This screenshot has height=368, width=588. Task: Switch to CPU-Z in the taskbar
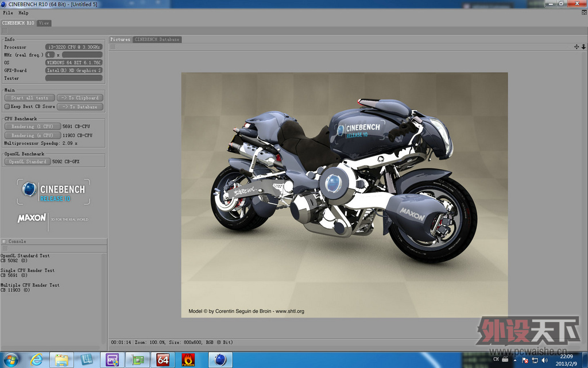tap(112, 360)
